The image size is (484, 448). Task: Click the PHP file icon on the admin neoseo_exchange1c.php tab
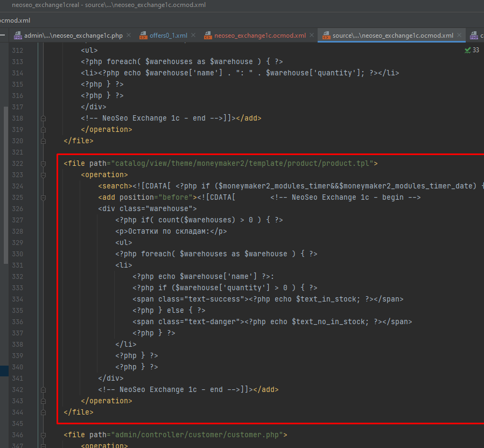[18, 36]
